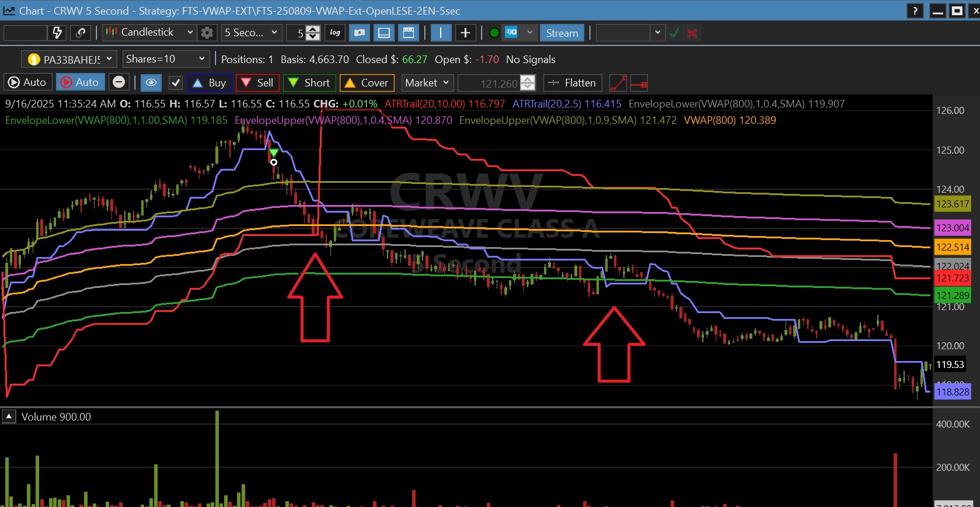This screenshot has height=507, width=980.
Task: Select the crosshair plus tool
Action: 465,33
